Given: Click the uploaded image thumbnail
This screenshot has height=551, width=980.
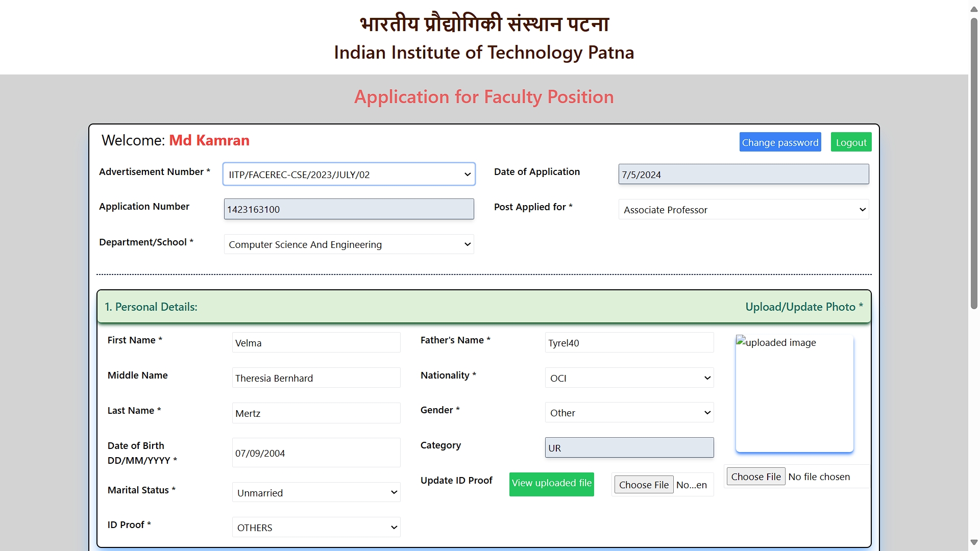Looking at the screenshot, I should click(794, 393).
